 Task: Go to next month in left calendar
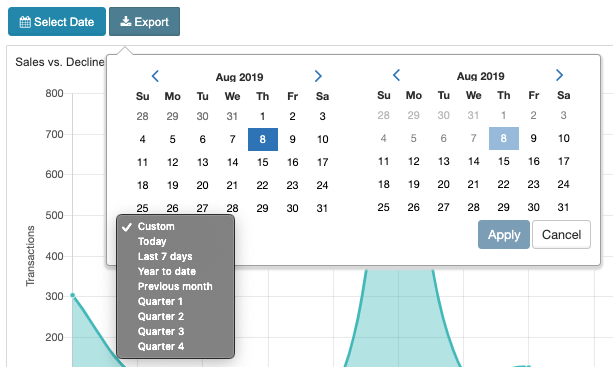[x=318, y=76]
